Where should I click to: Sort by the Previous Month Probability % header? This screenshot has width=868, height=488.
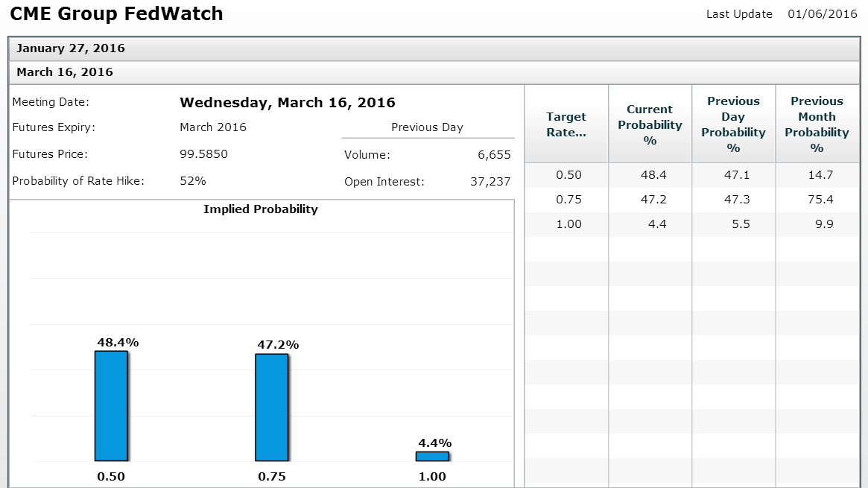[817, 124]
